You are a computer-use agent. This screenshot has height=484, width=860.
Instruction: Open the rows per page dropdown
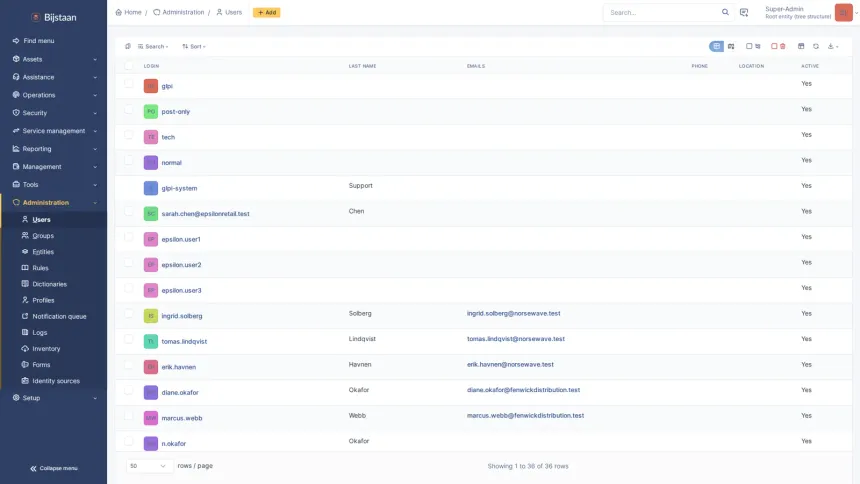click(149, 466)
